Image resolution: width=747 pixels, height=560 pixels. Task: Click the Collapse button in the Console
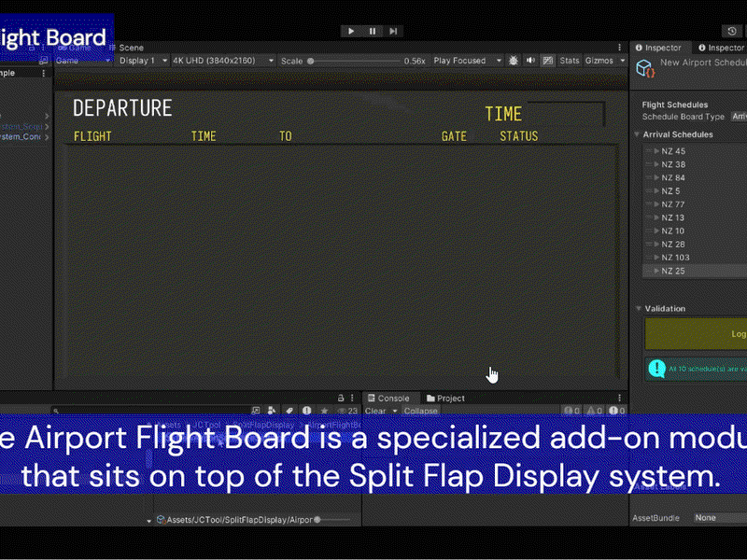pos(421,411)
